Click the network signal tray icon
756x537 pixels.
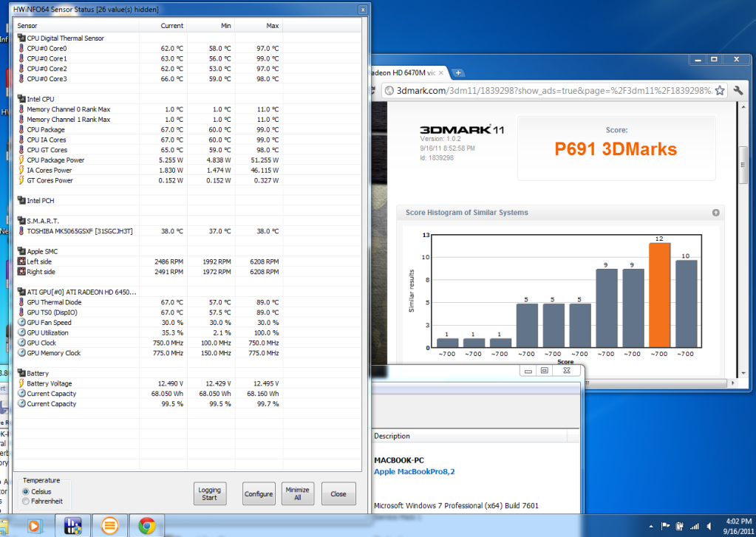[x=694, y=526]
